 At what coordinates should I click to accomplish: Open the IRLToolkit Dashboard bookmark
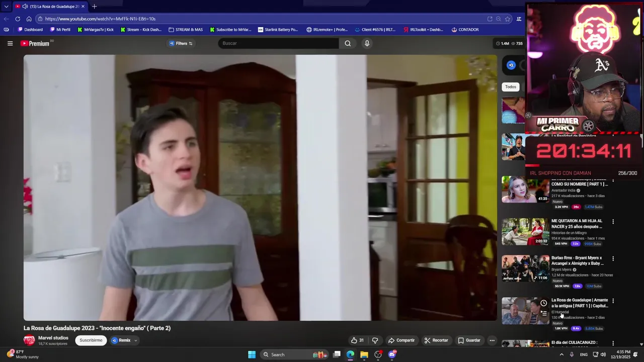tap(423, 30)
